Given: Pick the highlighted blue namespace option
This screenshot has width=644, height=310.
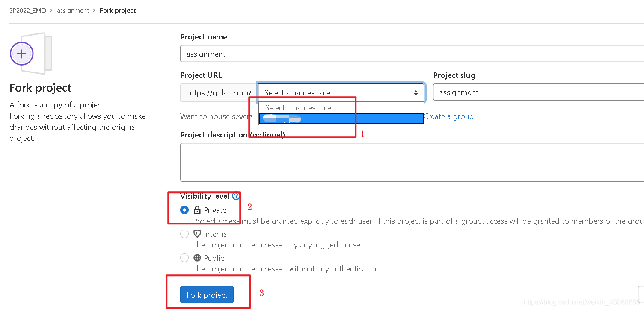Looking at the screenshot, I should click(x=341, y=119).
